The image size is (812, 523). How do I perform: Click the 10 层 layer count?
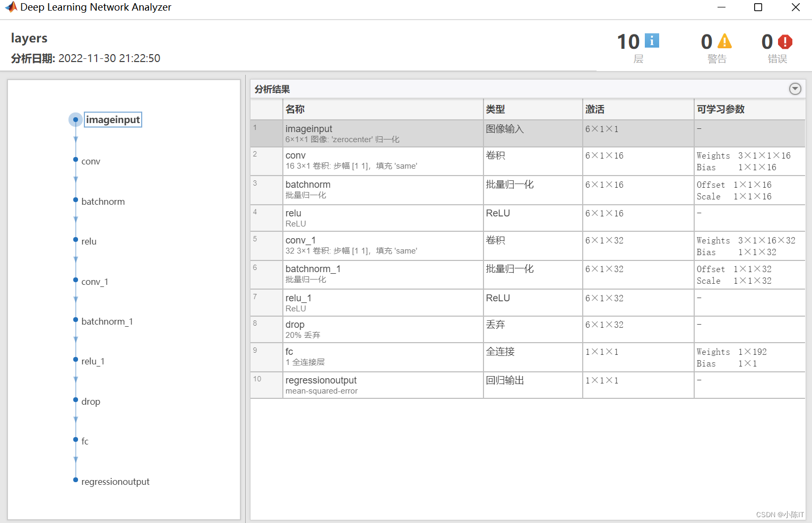coord(628,42)
